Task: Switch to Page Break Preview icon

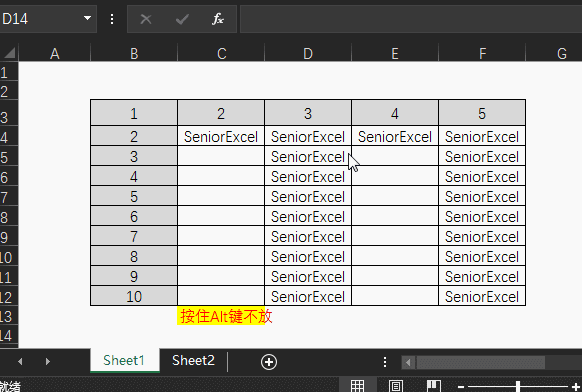Action: click(x=434, y=386)
